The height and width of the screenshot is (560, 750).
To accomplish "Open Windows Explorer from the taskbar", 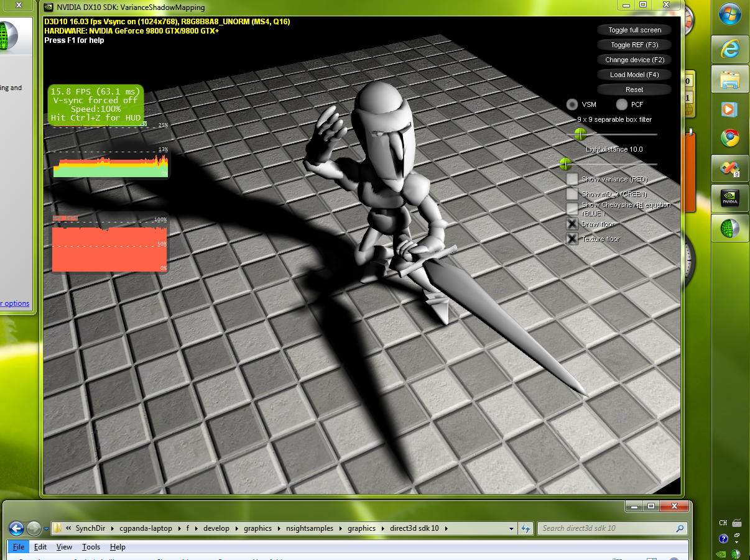I will pos(729,79).
